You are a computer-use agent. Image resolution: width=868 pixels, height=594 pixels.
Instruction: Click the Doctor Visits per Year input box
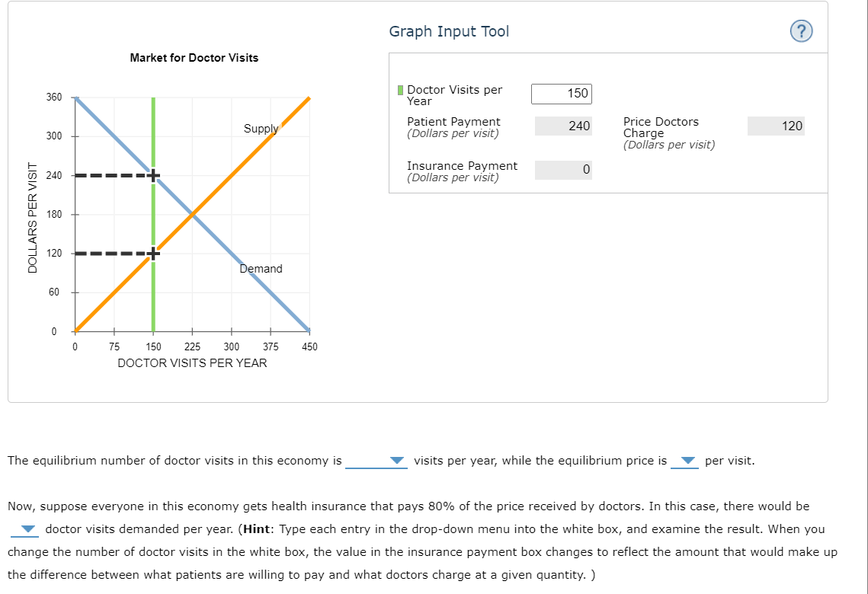pos(561,94)
